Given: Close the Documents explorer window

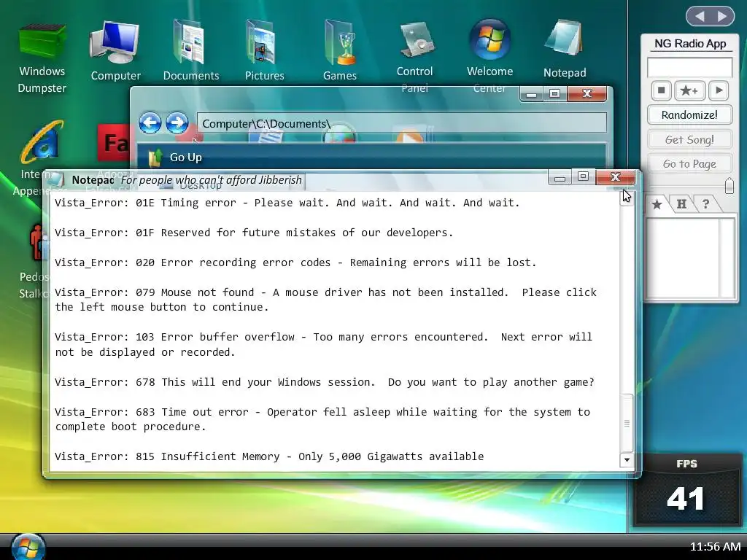Looking at the screenshot, I should tap(587, 94).
